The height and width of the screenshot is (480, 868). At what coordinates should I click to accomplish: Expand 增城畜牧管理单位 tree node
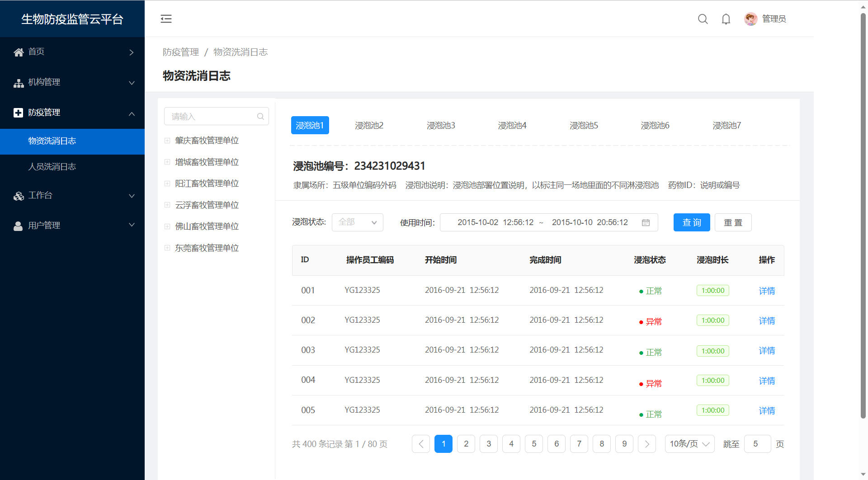(x=167, y=162)
